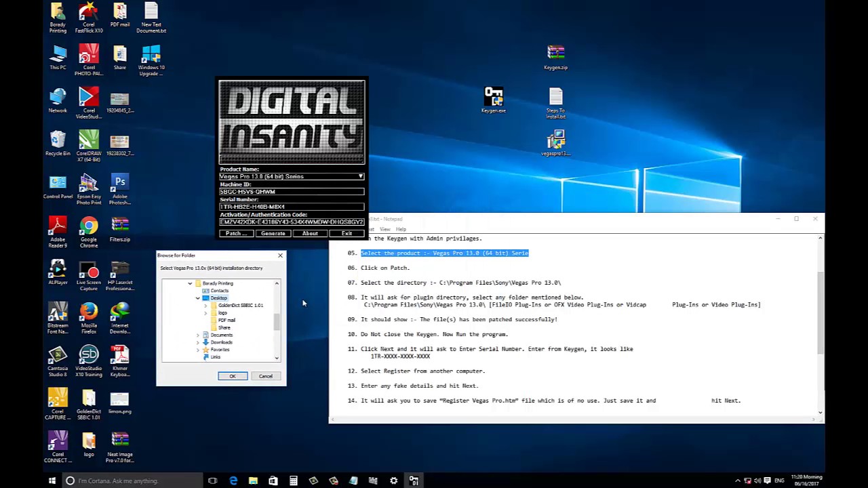
Task: Click Patch button in keygen
Action: (x=236, y=233)
